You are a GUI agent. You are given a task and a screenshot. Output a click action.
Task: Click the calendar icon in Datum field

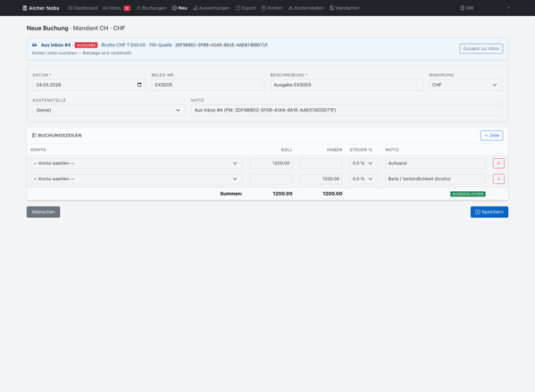click(x=139, y=85)
